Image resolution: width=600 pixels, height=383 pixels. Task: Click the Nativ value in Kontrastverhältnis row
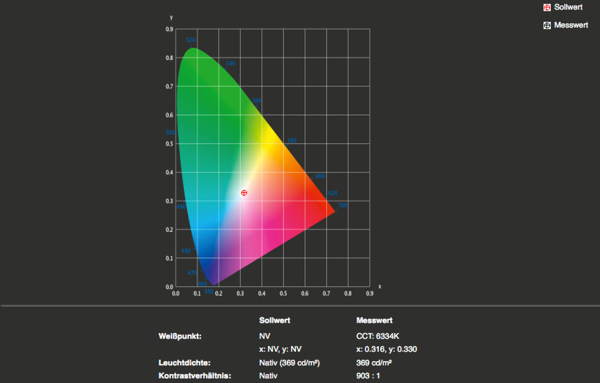pyautogui.click(x=268, y=376)
